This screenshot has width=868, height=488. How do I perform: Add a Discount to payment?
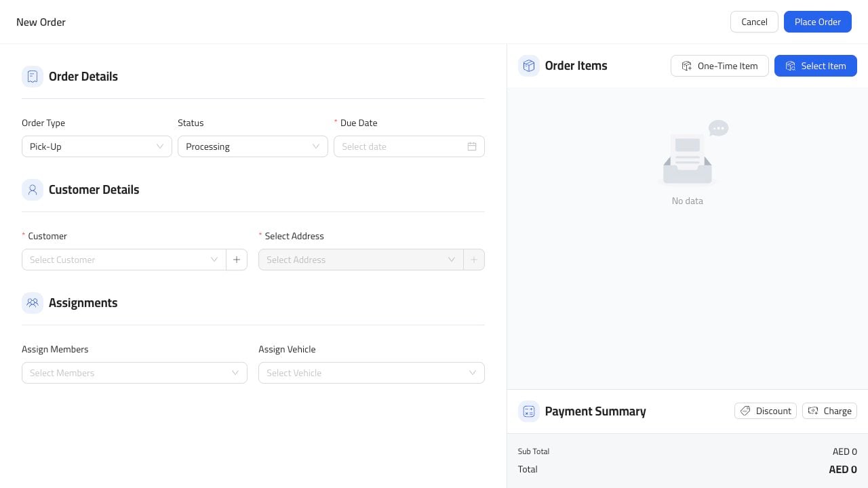point(766,411)
